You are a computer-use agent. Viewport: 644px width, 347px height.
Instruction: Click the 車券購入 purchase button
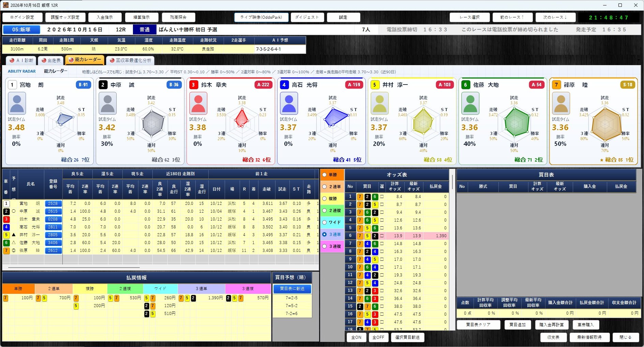pyautogui.click(x=586, y=325)
